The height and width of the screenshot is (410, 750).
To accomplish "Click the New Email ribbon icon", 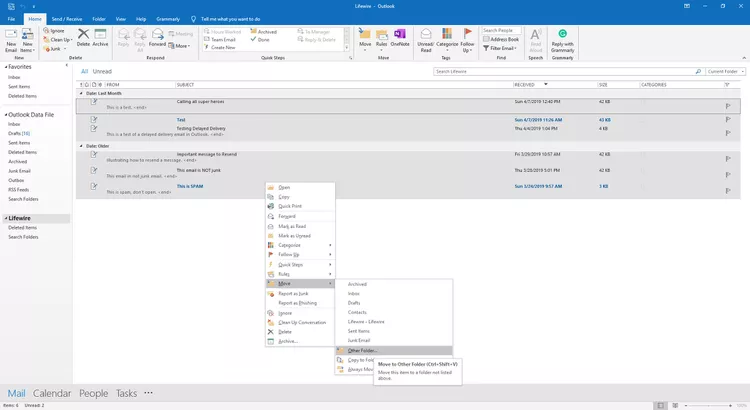I will 11,40.
